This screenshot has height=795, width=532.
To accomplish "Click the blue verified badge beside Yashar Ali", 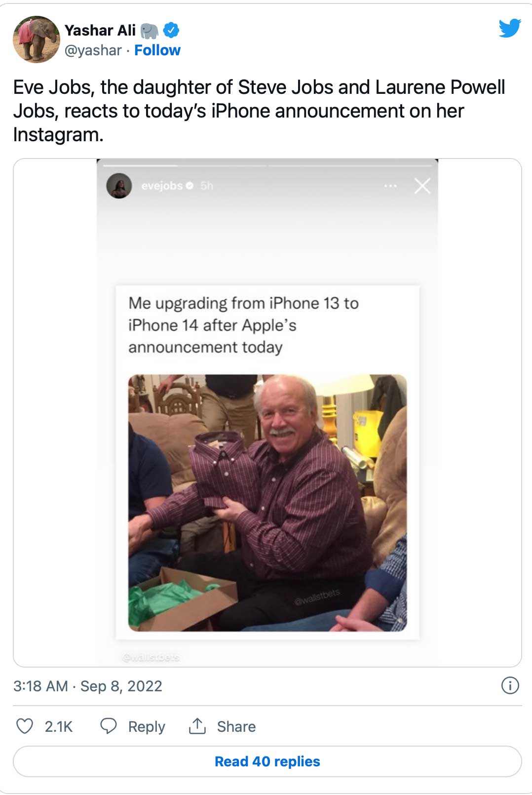I will click(x=171, y=31).
